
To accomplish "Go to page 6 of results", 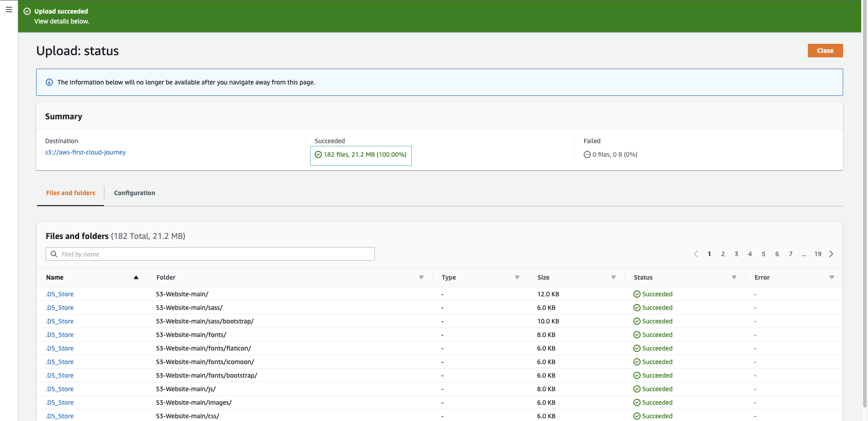I will coord(777,254).
